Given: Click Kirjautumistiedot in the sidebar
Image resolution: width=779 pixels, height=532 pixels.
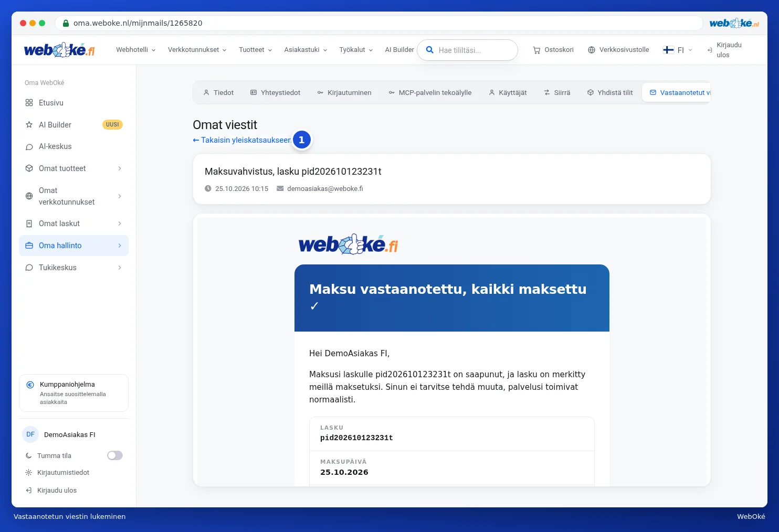Looking at the screenshot, I should tap(63, 473).
